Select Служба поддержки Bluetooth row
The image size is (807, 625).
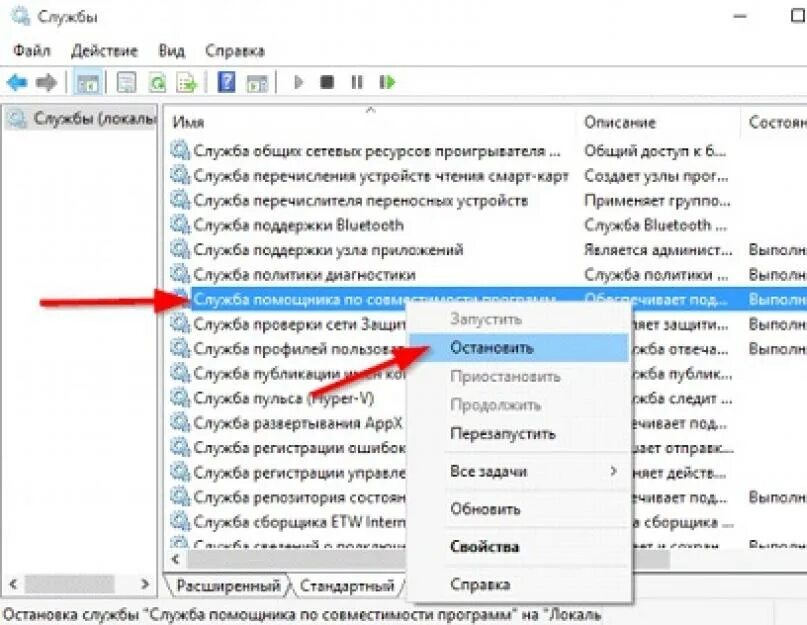(x=298, y=225)
